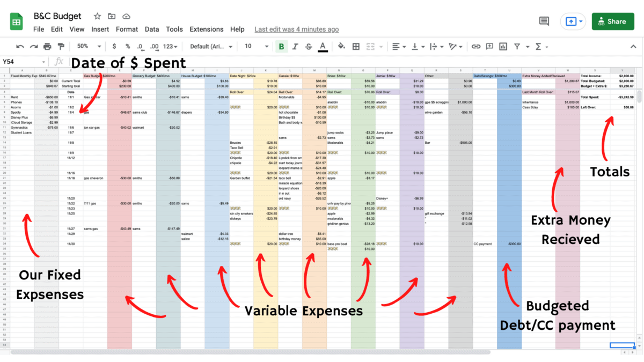Toggle strikethrough formatting
Screen dimensions: 644x362
pyautogui.click(x=308, y=47)
